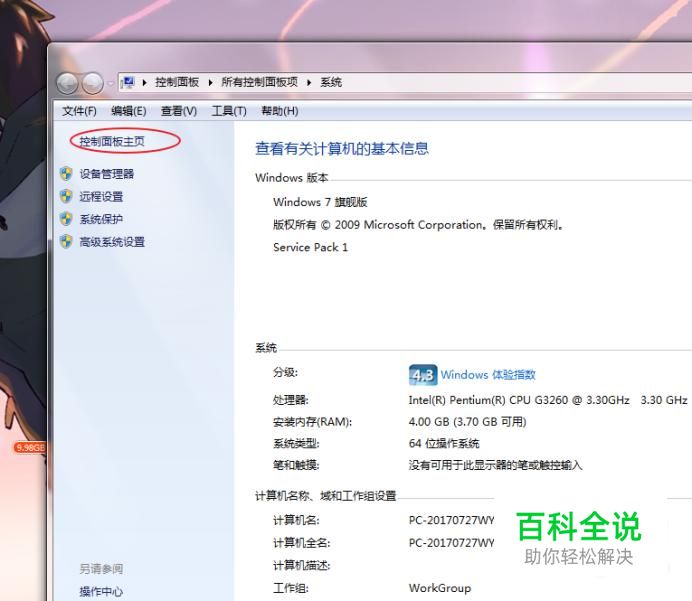
Task: Click 系统 in the breadcrumb path
Action: 331,82
